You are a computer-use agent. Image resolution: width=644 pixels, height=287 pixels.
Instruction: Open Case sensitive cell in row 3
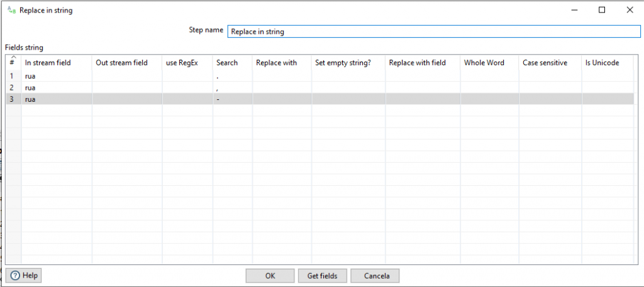550,99
